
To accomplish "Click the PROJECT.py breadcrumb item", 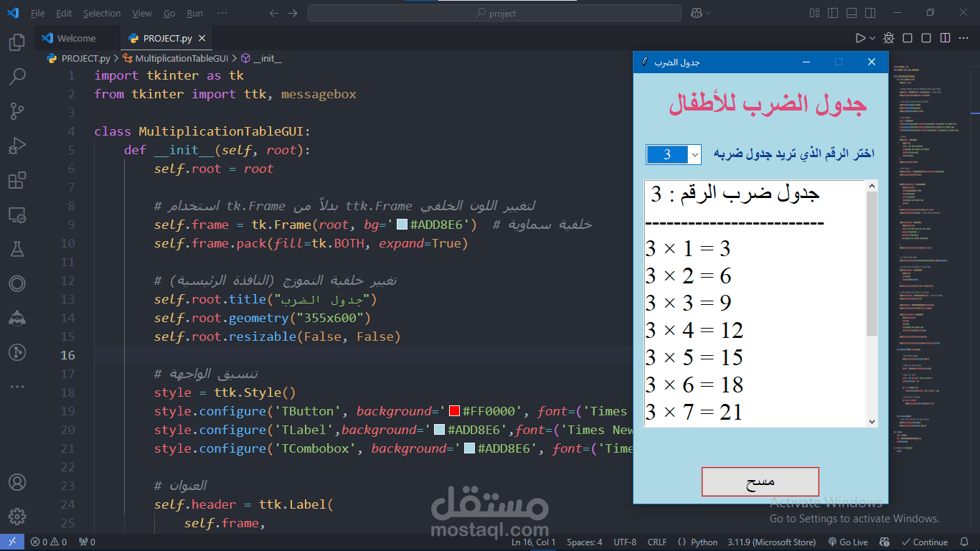I will [x=79, y=58].
